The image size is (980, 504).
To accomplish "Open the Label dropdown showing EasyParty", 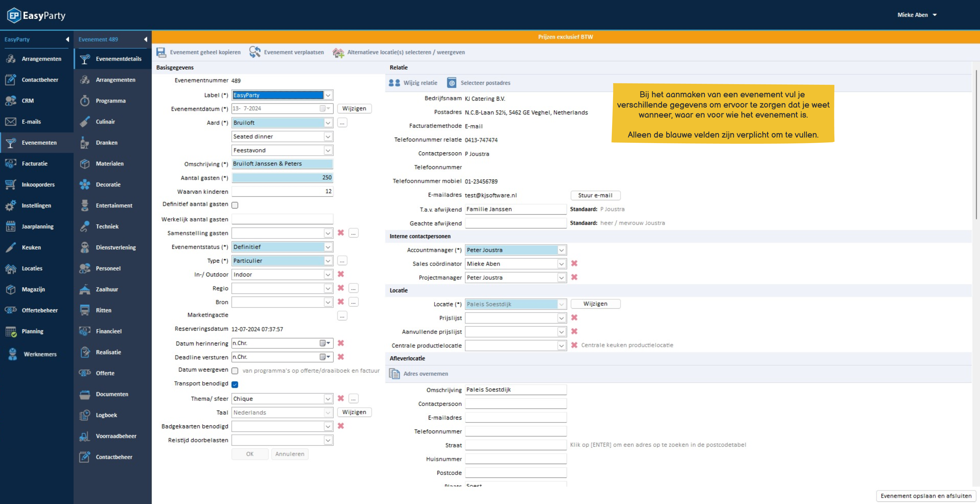I will [282, 95].
